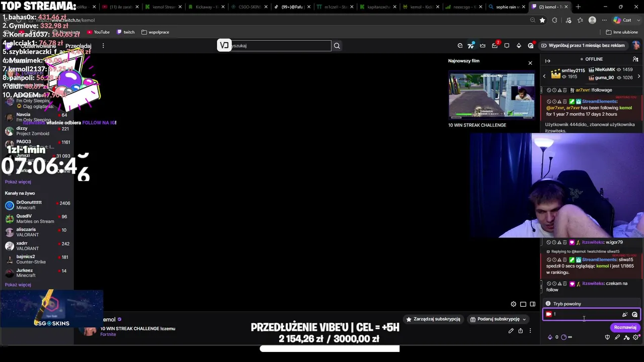Open the user avatar menu in Twitch header
The height and width of the screenshot is (362, 644).
[x=636, y=46]
